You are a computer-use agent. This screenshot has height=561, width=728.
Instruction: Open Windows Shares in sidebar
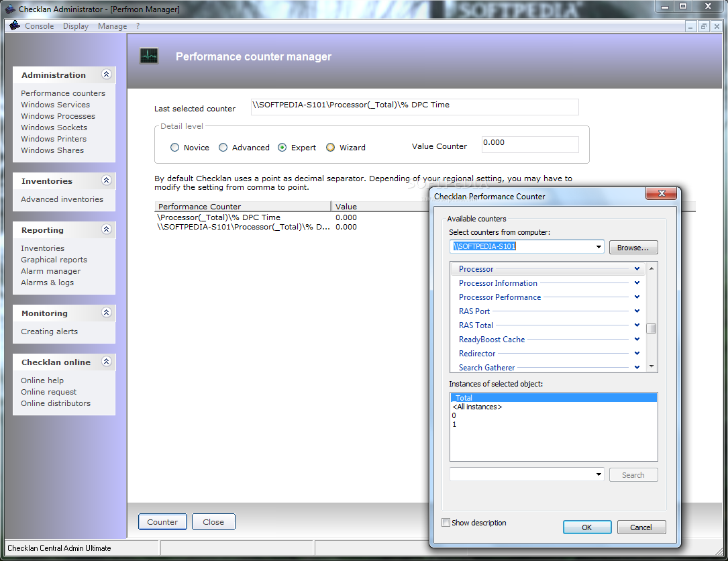tap(52, 150)
